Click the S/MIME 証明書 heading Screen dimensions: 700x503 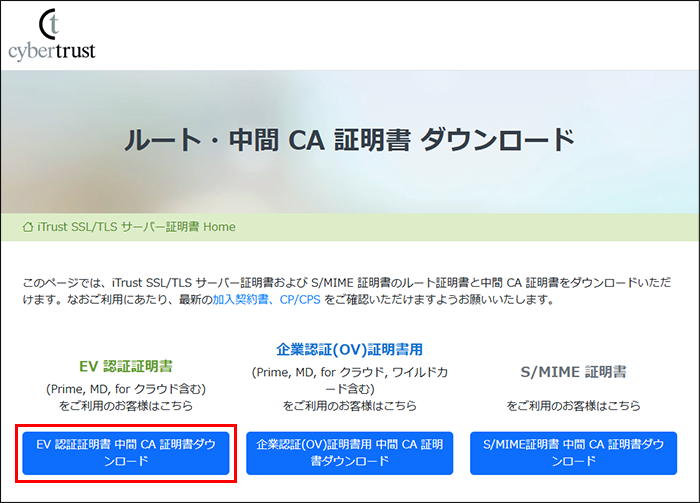[x=573, y=372]
